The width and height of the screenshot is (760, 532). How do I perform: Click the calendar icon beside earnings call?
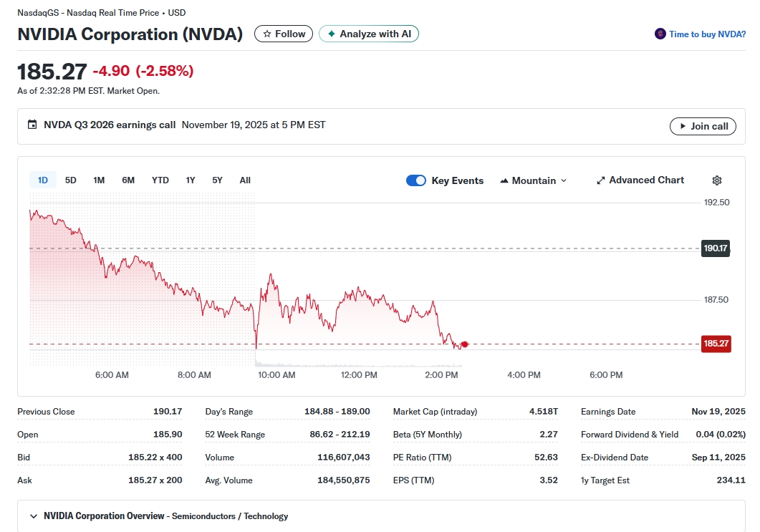pos(32,125)
